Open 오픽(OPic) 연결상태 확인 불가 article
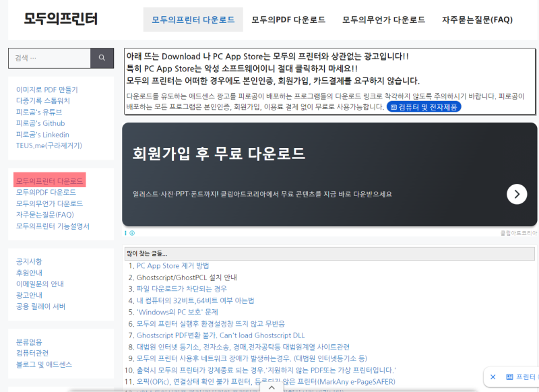 click(265, 381)
